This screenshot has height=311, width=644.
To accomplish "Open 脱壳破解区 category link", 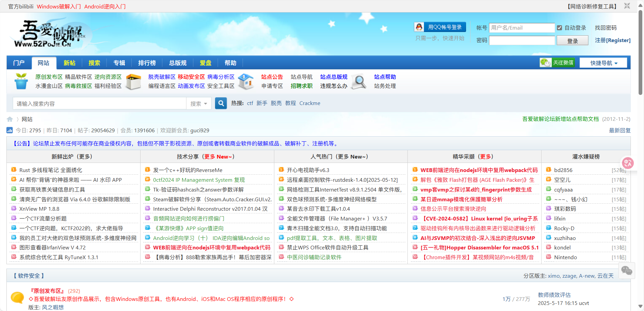I will [162, 77].
